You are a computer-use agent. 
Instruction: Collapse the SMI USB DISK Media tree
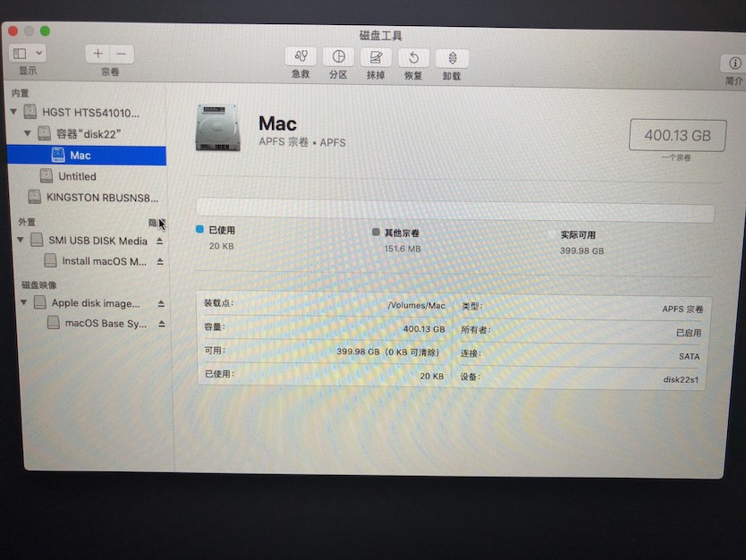[21, 240]
